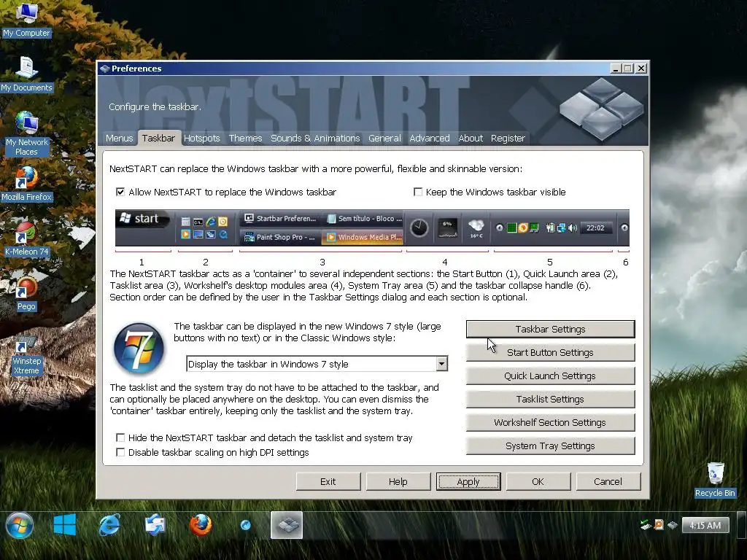Open Pego desktop shortcut
Image resolution: width=747 pixels, height=560 pixels.
click(26, 293)
